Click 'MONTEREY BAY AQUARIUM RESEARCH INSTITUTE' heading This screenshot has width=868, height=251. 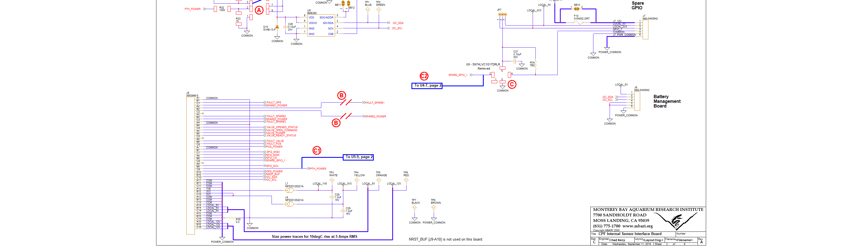pyautogui.click(x=648, y=209)
